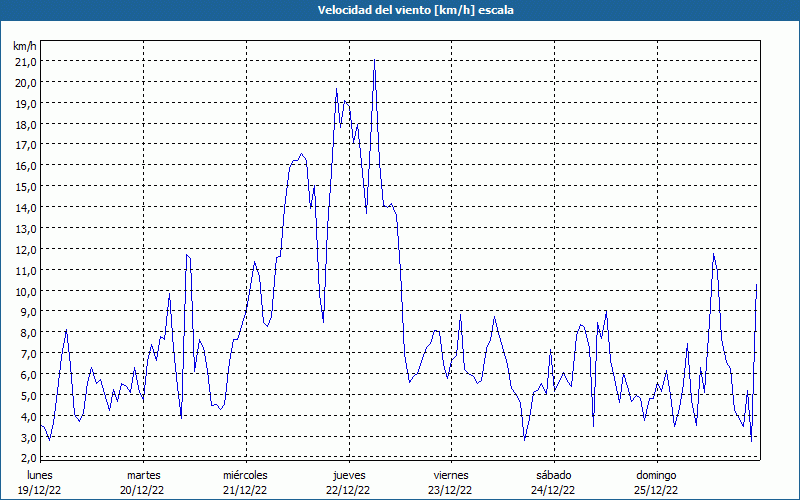800x500 pixels.
Task: Click the 3,0 y-axis value
Action: pyautogui.click(x=29, y=437)
